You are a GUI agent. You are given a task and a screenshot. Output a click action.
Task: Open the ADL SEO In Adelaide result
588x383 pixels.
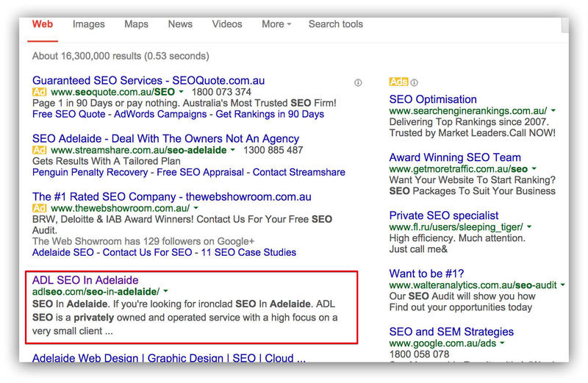coord(85,280)
